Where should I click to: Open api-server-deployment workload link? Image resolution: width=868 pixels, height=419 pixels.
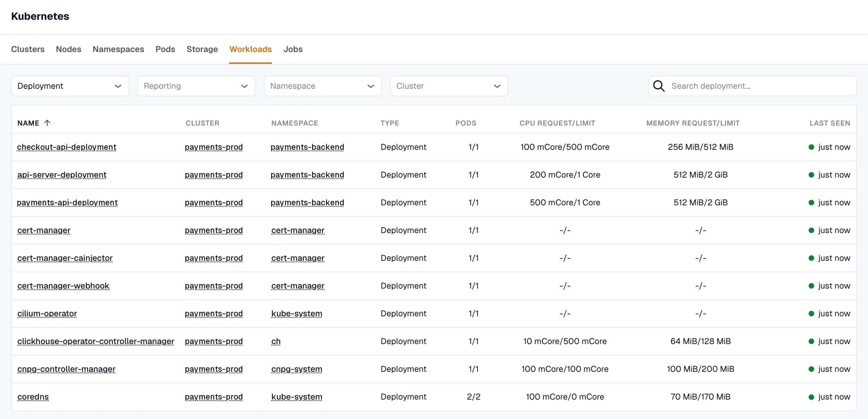click(62, 175)
